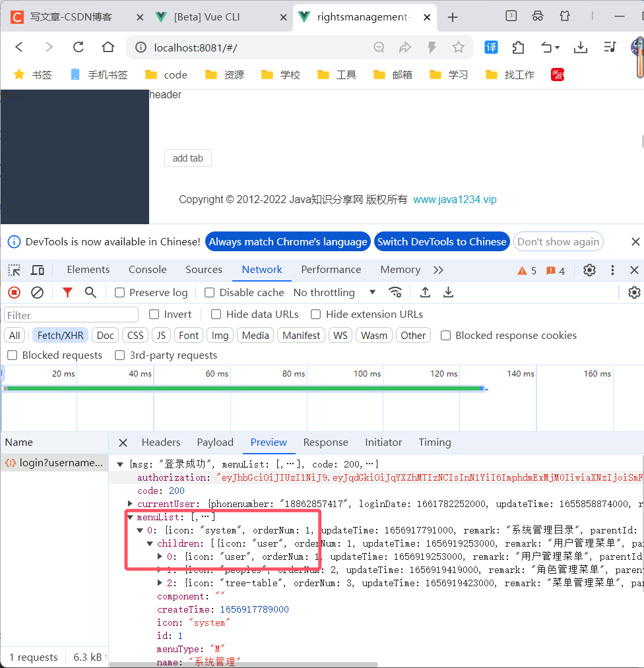Open Network panel settings gear

634,293
